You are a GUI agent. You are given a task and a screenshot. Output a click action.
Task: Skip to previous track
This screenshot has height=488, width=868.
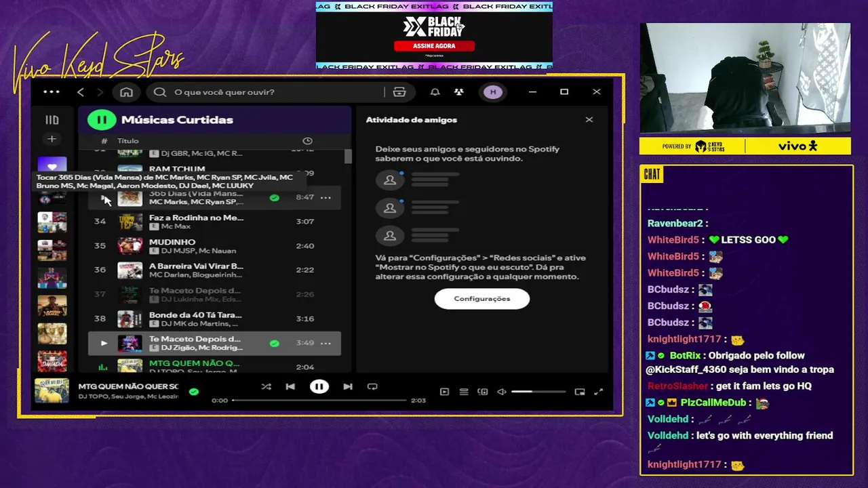pyautogui.click(x=290, y=386)
